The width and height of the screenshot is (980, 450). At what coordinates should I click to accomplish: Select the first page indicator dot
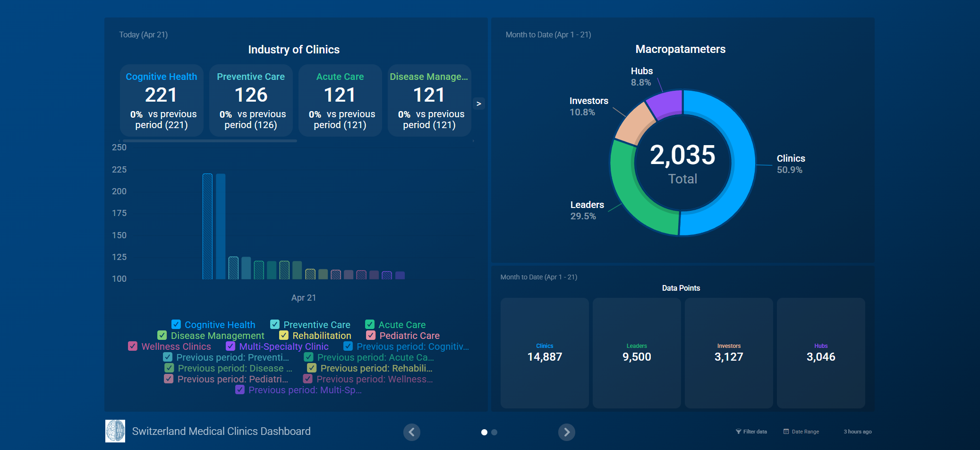[x=484, y=432]
